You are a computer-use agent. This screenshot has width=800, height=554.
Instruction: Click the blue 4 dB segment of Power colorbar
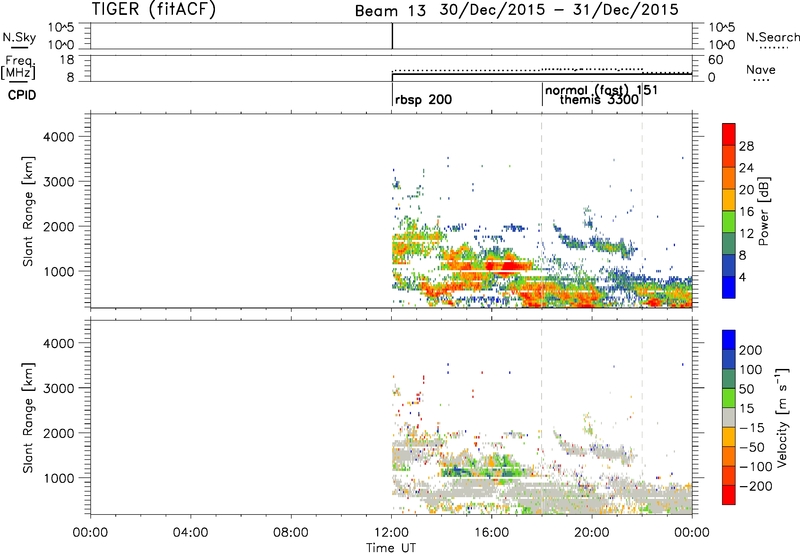pos(729,287)
